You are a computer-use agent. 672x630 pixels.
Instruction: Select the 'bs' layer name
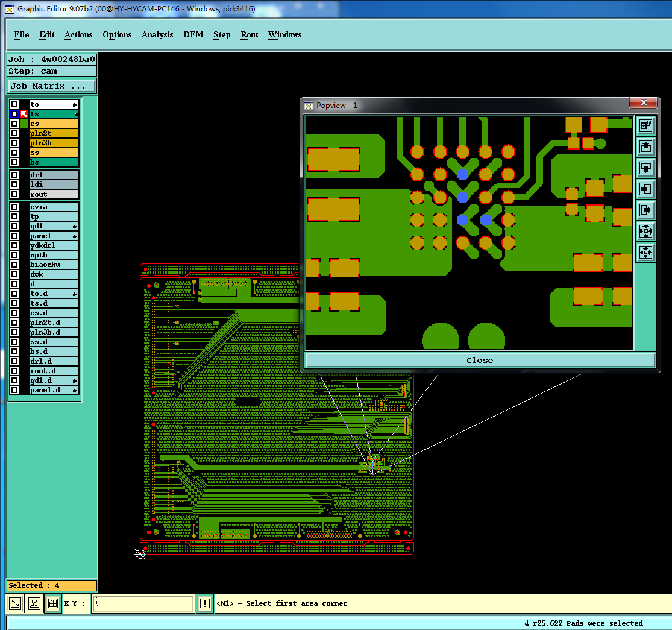point(54,162)
